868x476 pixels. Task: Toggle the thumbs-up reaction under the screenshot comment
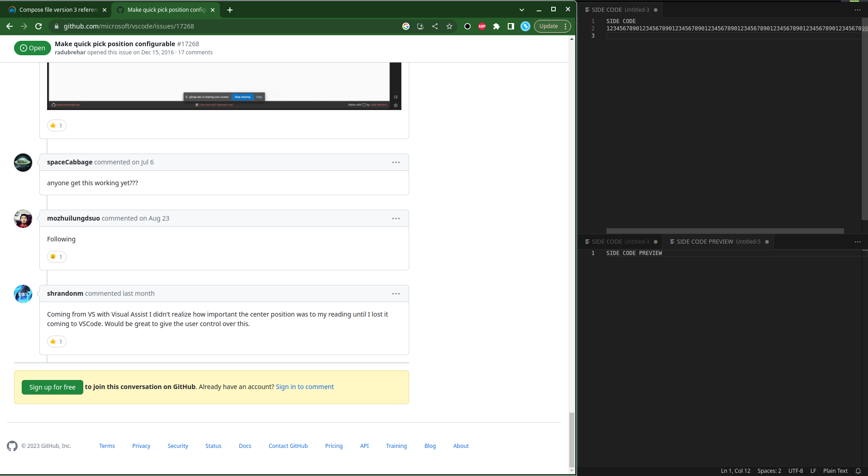tap(57, 125)
